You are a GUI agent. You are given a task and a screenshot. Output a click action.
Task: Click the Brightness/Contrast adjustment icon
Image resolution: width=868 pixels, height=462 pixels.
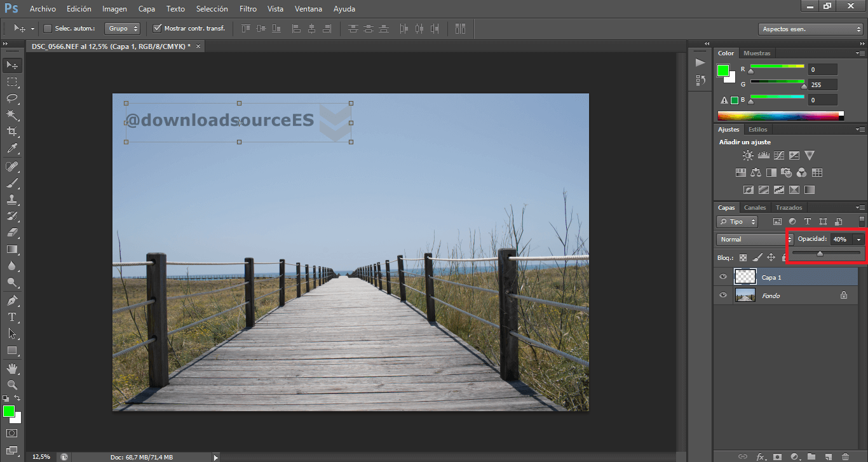749,155
